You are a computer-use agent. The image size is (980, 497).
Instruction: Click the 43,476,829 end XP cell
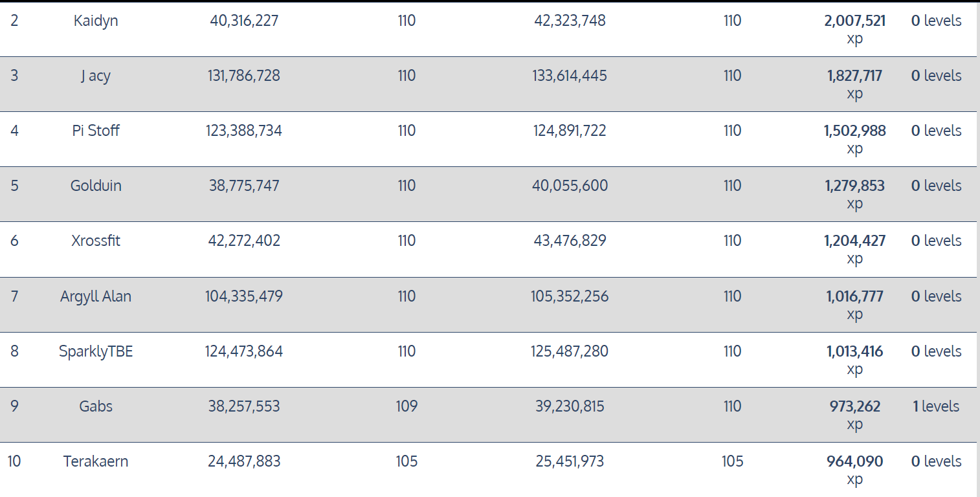(570, 241)
